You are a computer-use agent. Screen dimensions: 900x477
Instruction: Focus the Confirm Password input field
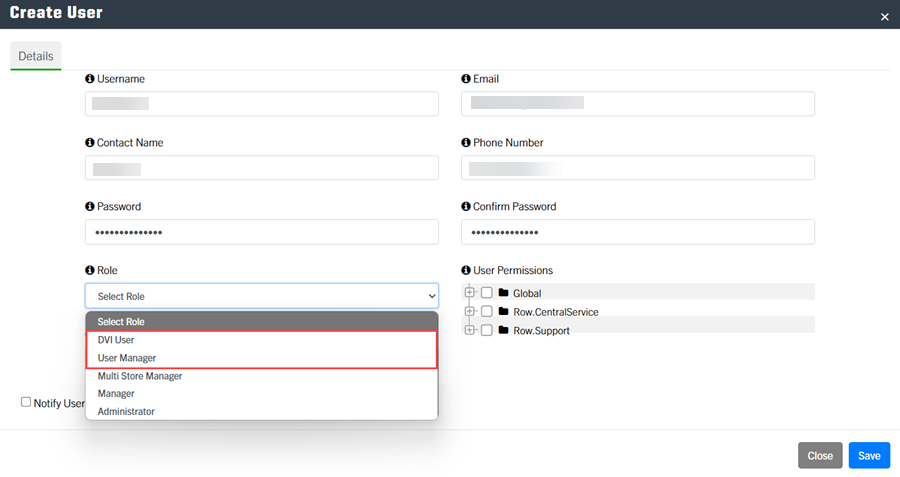pos(638,232)
